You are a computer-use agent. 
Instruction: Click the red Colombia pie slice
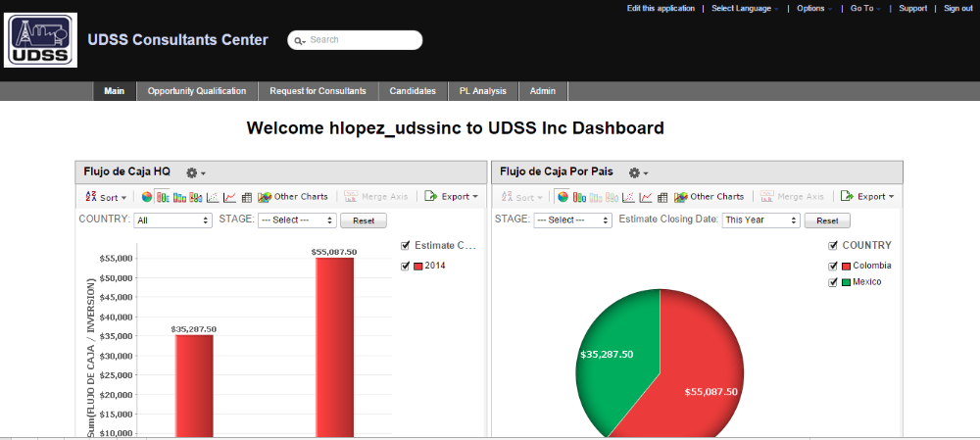(x=697, y=368)
